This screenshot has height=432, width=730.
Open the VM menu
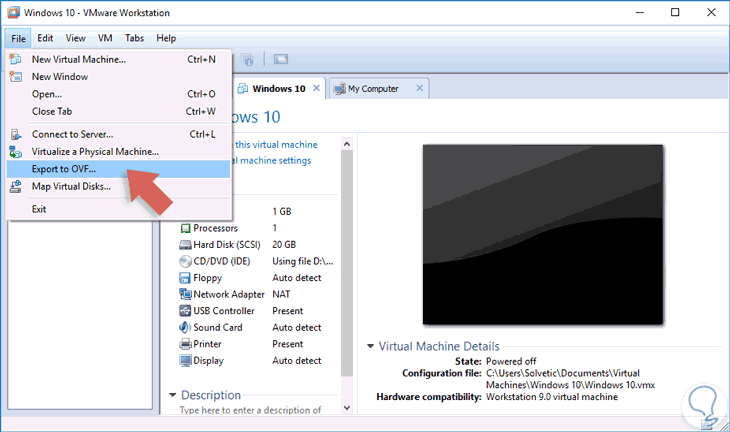105,38
